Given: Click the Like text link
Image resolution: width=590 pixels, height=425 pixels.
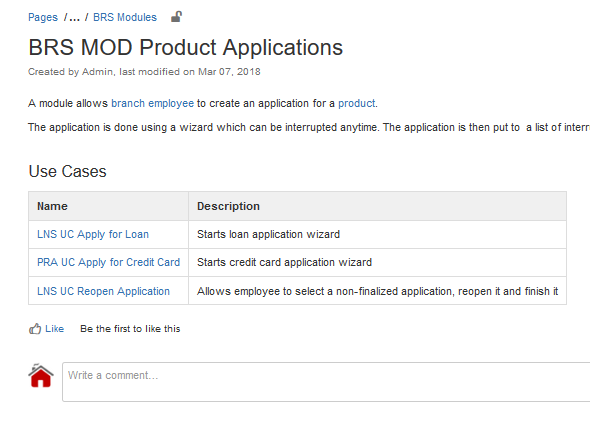Looking at the screenshot, I should pyautogui.click(x=55, y=329).
